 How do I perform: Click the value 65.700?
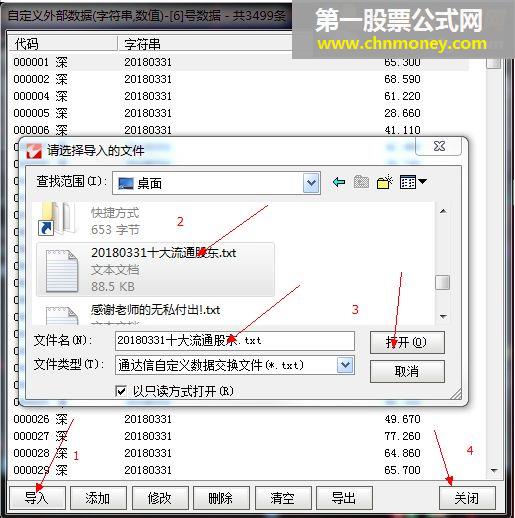tap(402, 470)
